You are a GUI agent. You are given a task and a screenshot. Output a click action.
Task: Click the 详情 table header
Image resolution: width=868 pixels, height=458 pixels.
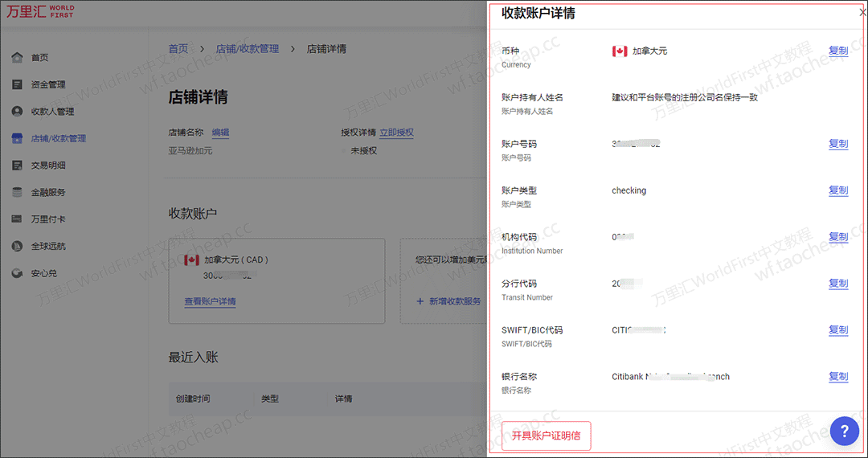click(x=343, y=399)
